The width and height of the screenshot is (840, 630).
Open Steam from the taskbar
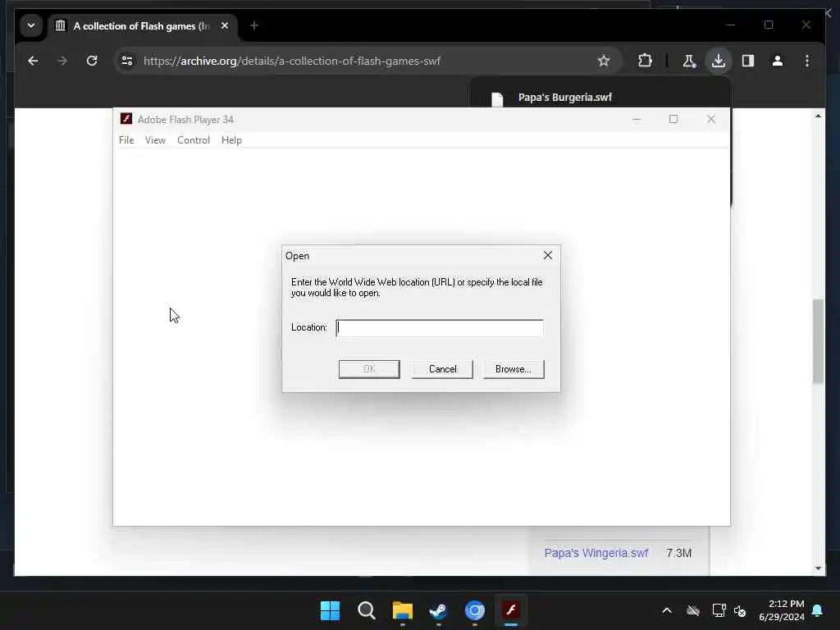(x=438, y=610)
